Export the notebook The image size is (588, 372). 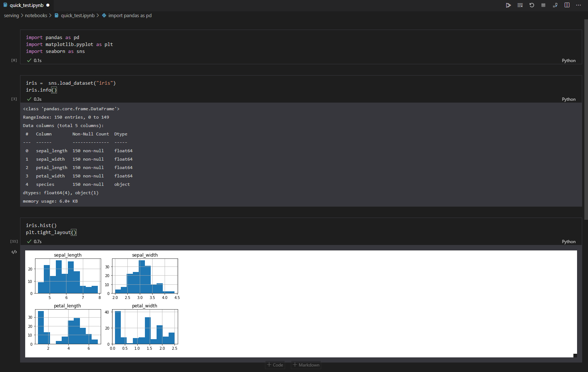tap(555, 5)
